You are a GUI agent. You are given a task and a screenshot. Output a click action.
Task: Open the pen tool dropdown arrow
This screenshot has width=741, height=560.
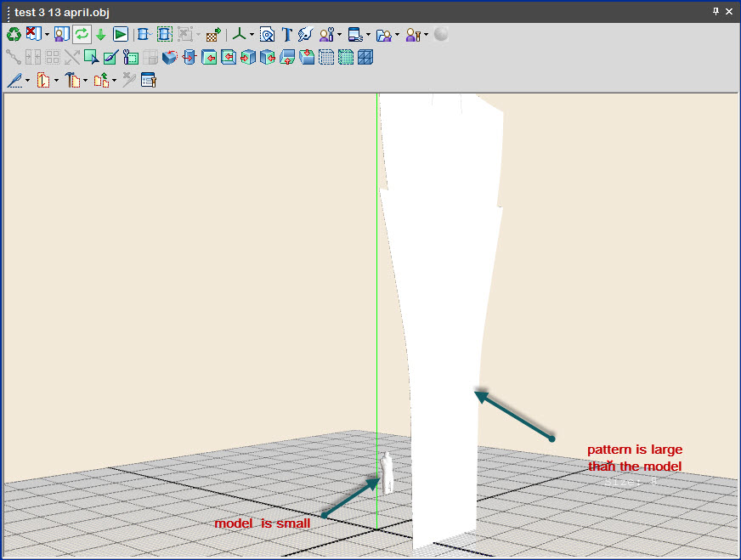tap(27, 81)
